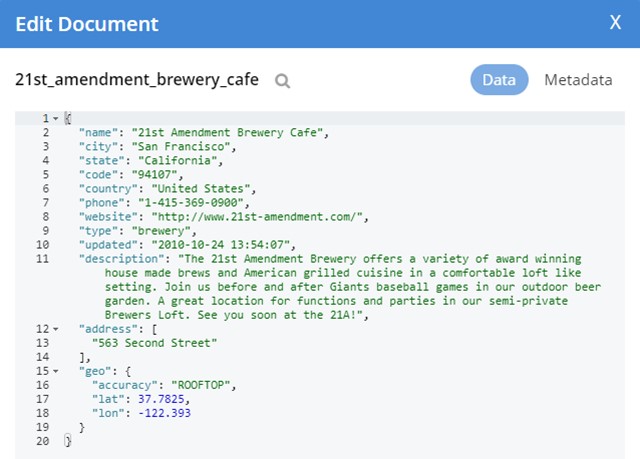The height and width of the screenshot is (459, 640).
Task: Switch to the Metadata tab
Action: (578, 80)
